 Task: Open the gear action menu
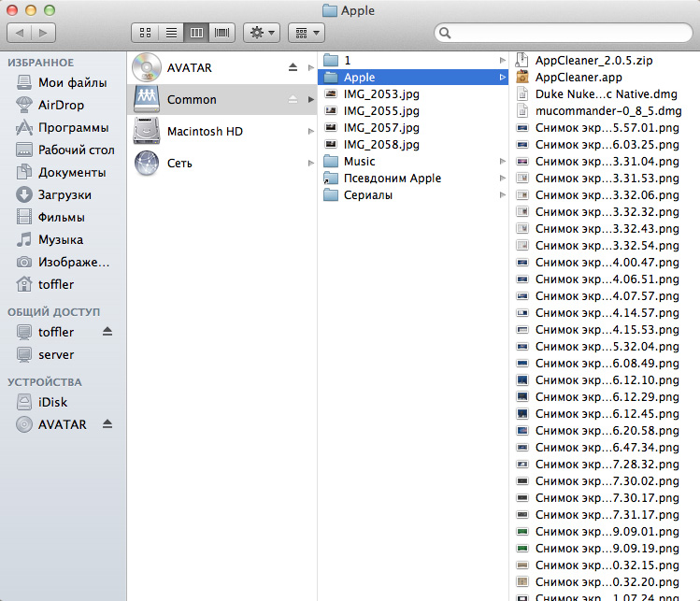pos(261,33)
